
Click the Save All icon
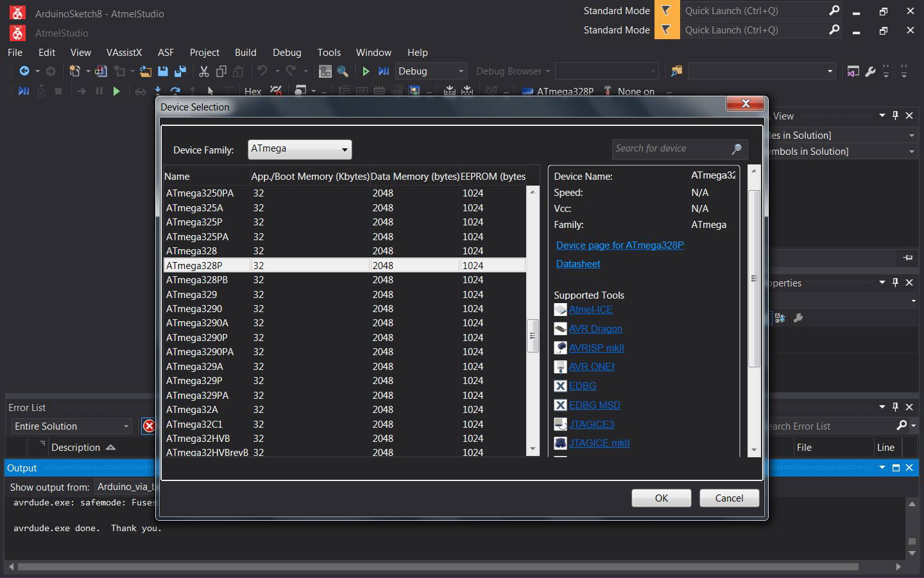tap(180, 71)
